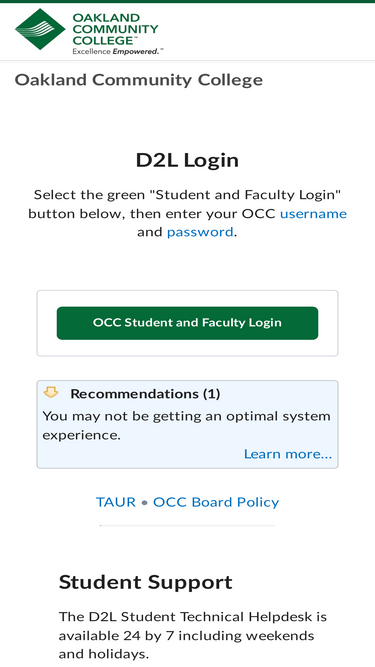Click the bullet between TAUR and Board Policy
The width and height of the screenshot is (375, 667).
[145, 503]
